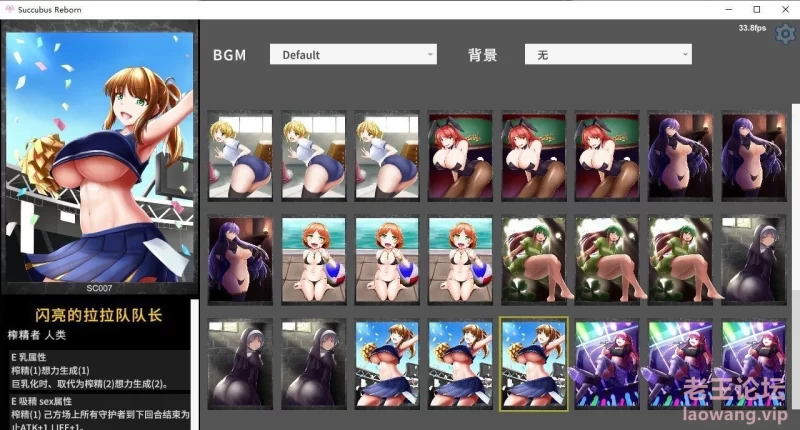This screenshot has height=430, width=800.
Task: Select the middle beach-ball girl card
Action: coord(387,260)
